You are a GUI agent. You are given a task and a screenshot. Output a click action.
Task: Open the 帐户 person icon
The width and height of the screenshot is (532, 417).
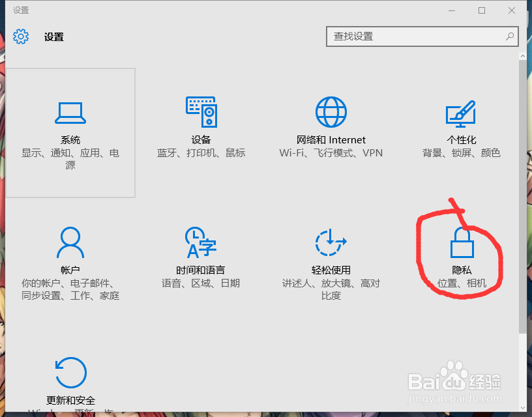(x=70, y=242)
